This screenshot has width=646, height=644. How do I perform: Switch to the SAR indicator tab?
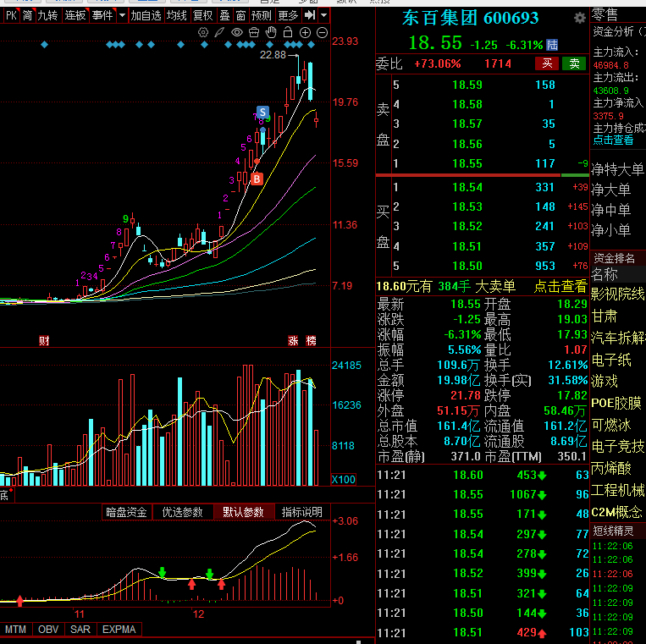(x=80, y=629)
